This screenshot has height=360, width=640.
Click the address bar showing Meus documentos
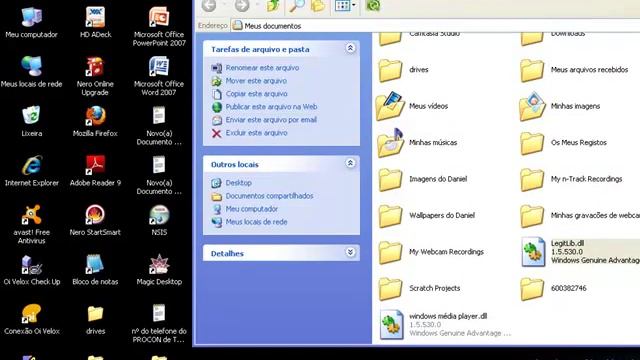click(x=435, y=26)
